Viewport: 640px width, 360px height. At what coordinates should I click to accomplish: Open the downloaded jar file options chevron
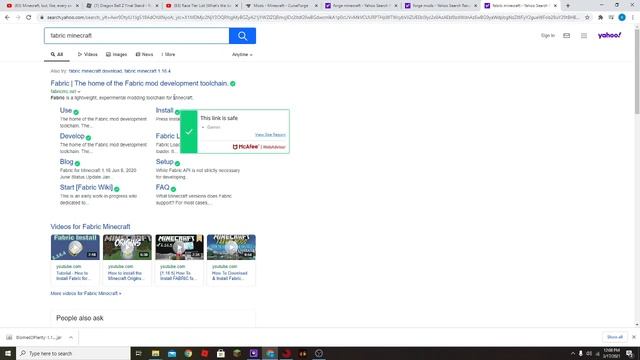pos(71,338)
